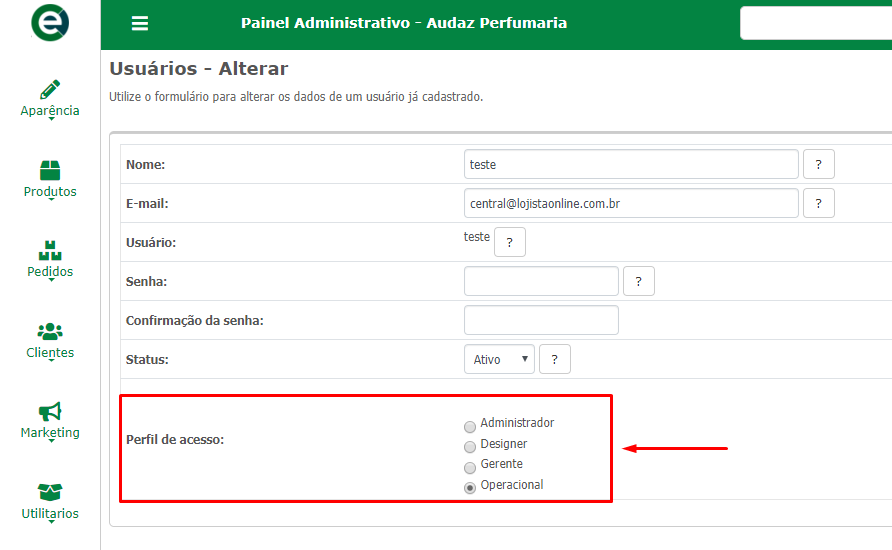Focus the Senha password field
This screenshot has width=892, height=550.
point(541,281)
